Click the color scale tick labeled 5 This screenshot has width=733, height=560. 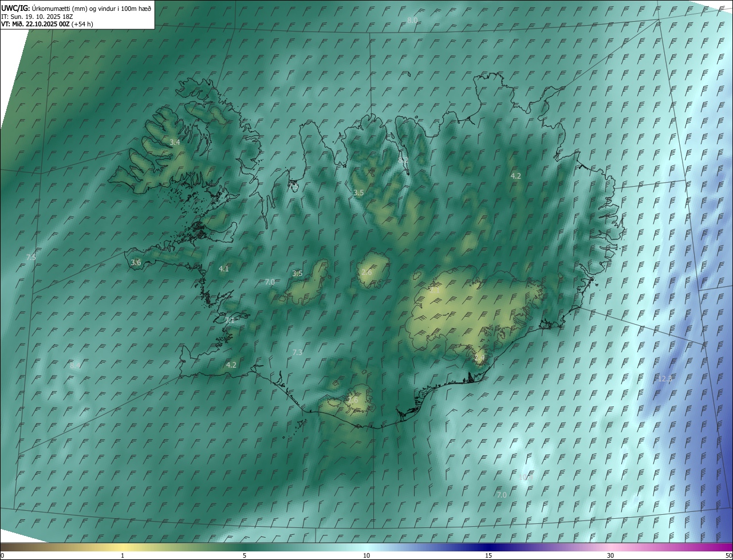245,555
